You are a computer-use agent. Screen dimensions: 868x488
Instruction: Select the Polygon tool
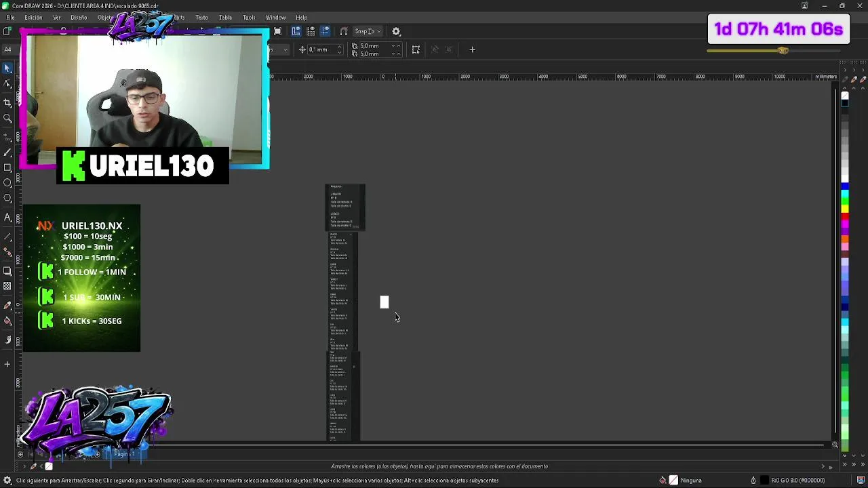click(x=7, y=198)
